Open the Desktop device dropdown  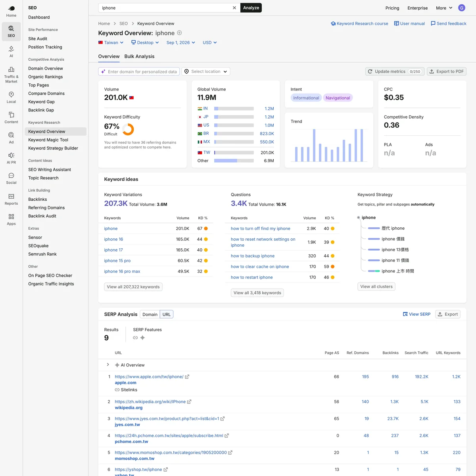pos(145,42)
